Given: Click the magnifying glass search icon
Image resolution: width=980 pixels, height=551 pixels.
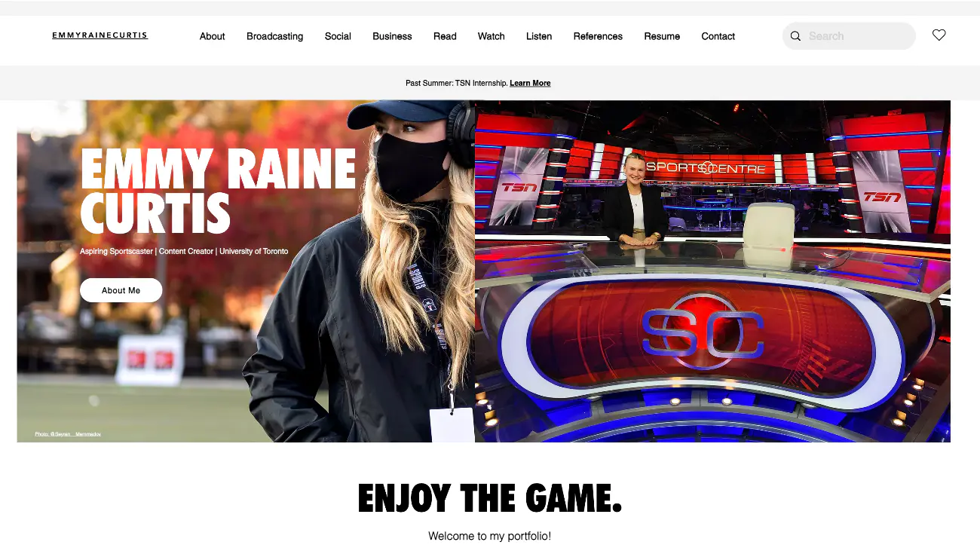Looking at the screenshot, I should click(795, 36).
